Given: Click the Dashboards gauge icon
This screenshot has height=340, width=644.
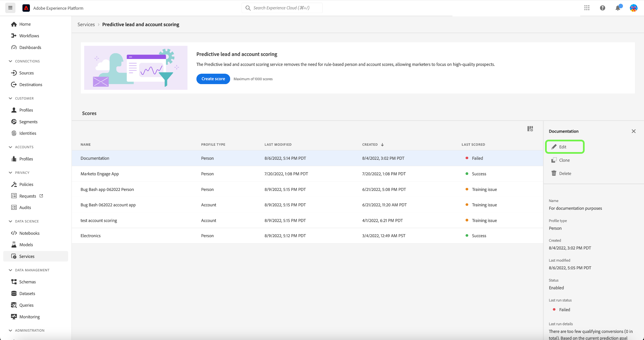Looking at the screenshot, I should tap(14, 48).
